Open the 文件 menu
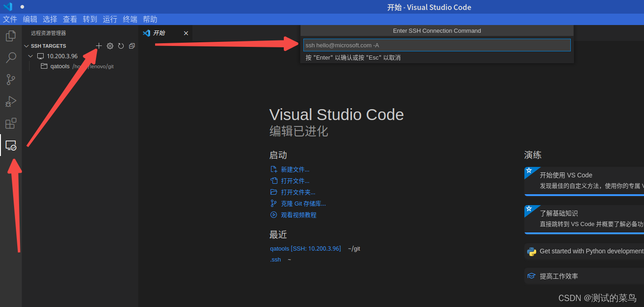 pos(10,19)
